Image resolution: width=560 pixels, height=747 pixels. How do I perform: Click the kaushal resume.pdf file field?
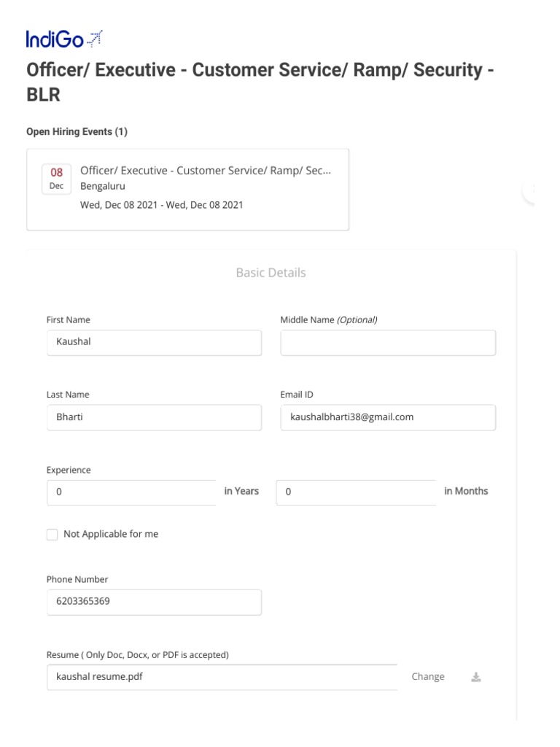click(x=222, y=677)
